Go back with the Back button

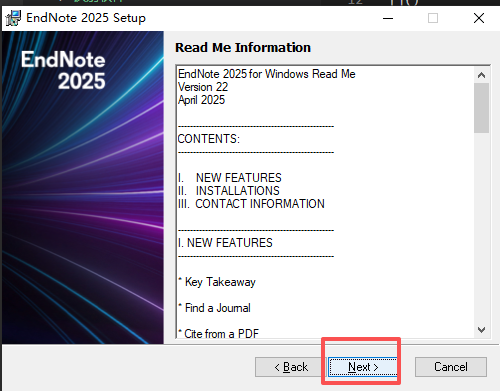(290, 367)
